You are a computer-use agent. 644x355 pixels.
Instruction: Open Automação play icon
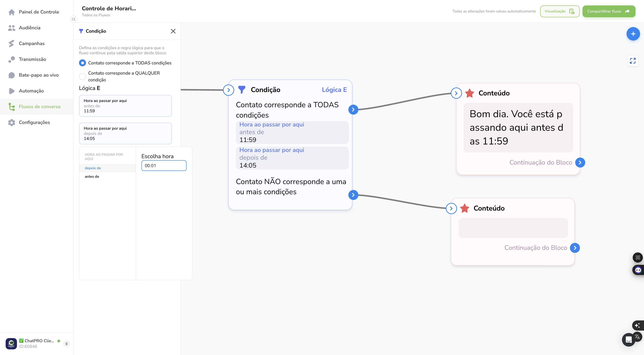pos(11,91)
